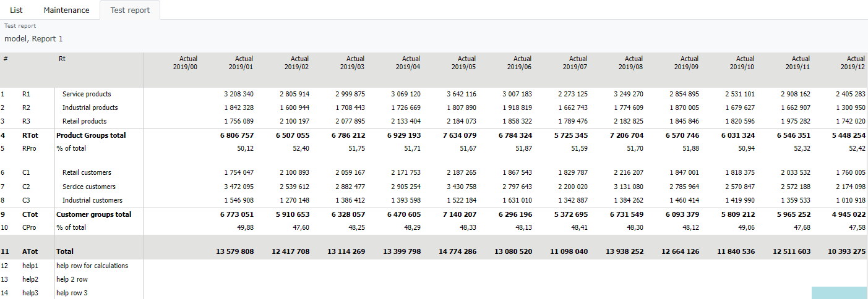This screenshot has height=299, width=868.
Task: Click the Actual 2019/01 column header
Action: [x=241, y=63]
